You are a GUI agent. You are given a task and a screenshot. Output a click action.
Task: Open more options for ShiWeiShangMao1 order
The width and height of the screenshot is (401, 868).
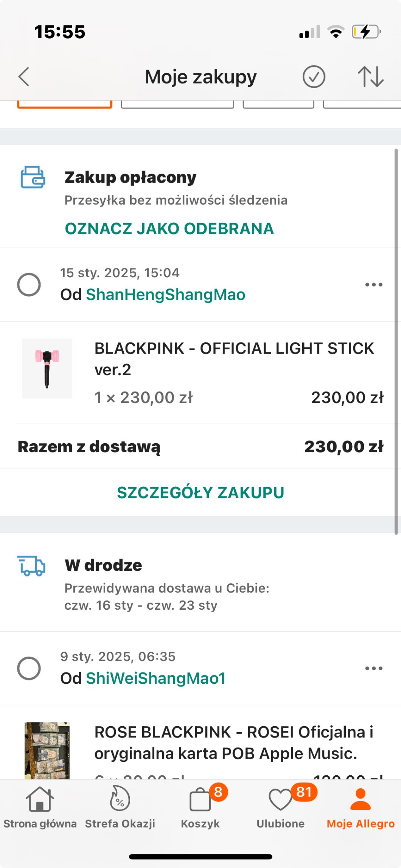(374, 668)
